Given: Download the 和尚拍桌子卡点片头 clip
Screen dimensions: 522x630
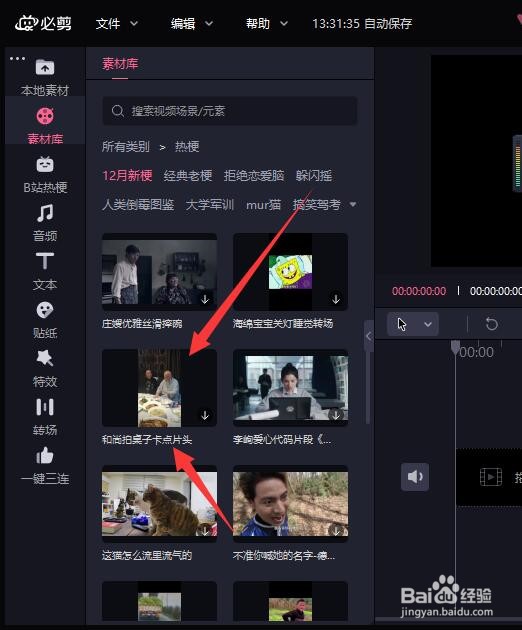Looking at the screenshot, I should coord(205,415).
